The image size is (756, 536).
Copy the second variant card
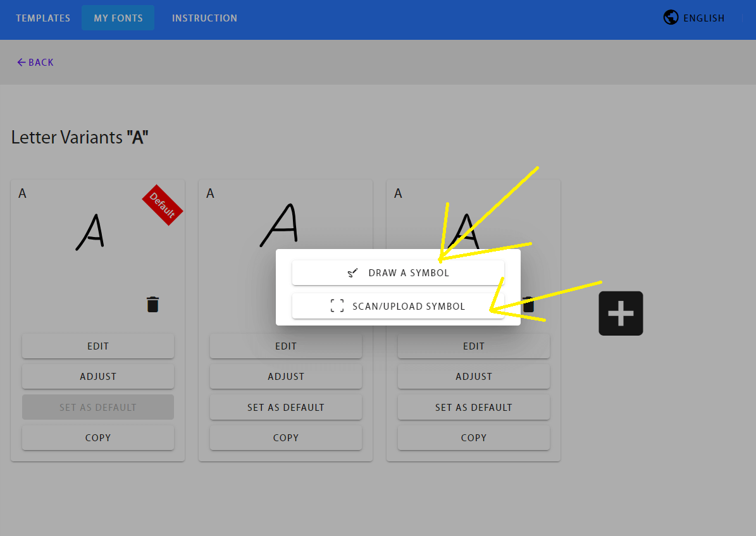click(x=286, y=438)
